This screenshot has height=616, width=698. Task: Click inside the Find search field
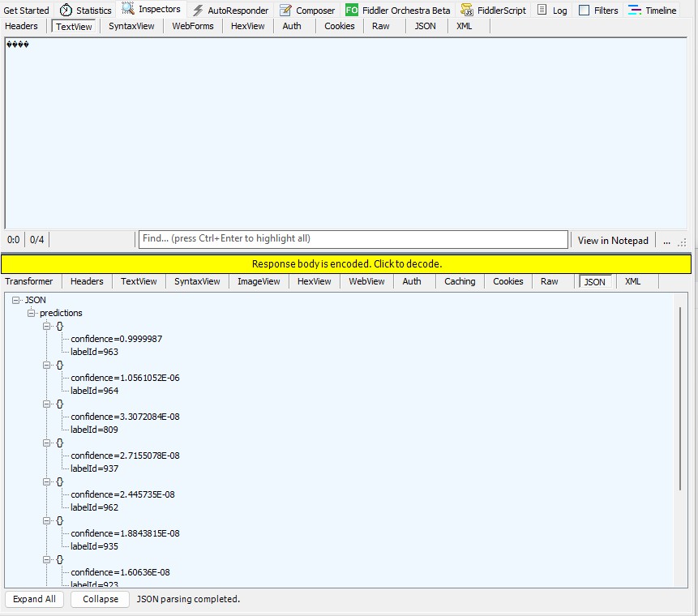[x=353, y=239]
